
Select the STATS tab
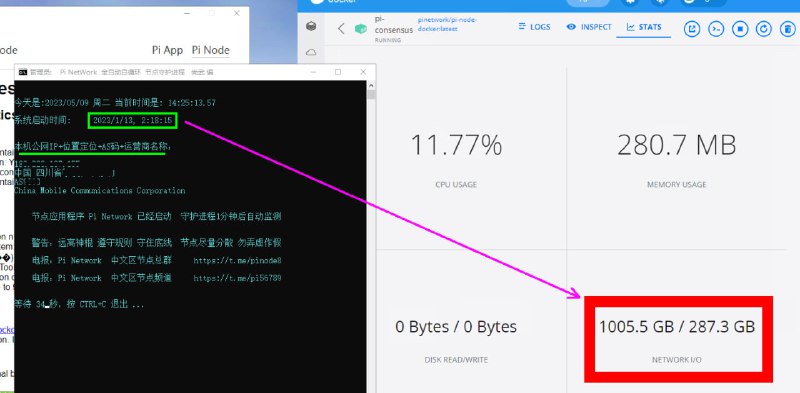point(644,27)
